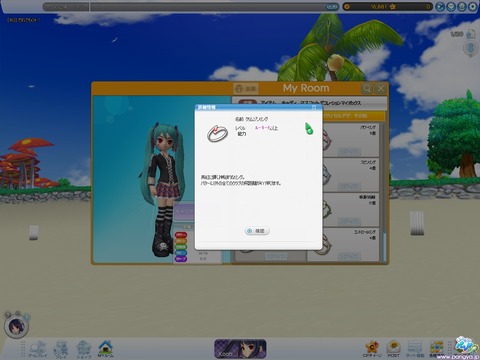480x360 pixels.
Task: Select the third ring card on the right
Action: click(x=350, y=210)
